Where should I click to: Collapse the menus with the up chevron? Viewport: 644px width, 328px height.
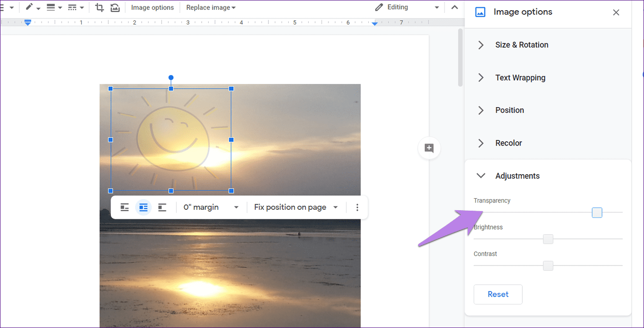coord(454,7)
